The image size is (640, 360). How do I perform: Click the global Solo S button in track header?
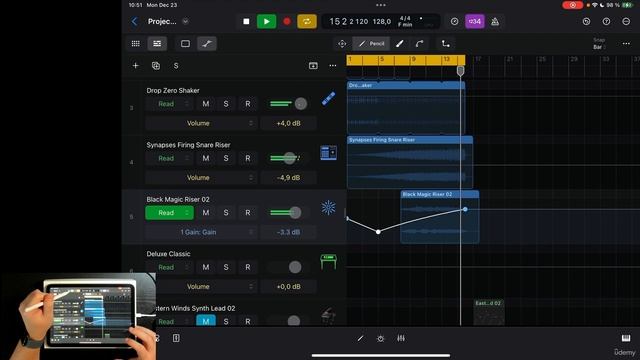point(176,66)
